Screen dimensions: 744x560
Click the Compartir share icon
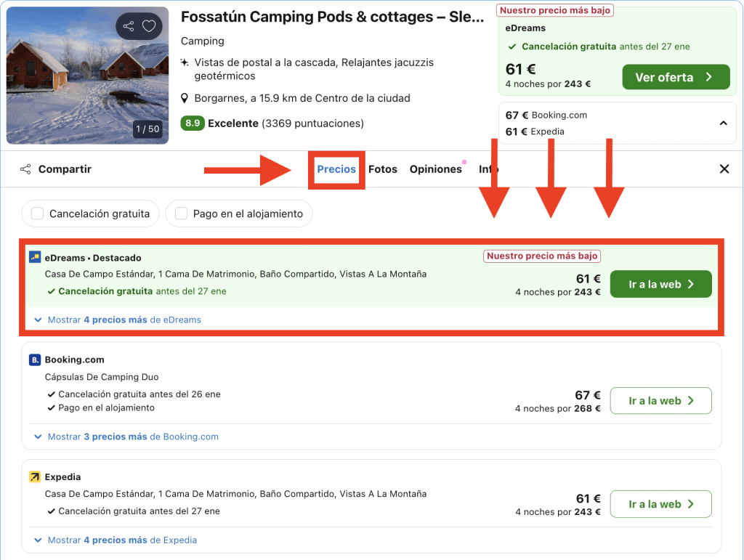25,169
